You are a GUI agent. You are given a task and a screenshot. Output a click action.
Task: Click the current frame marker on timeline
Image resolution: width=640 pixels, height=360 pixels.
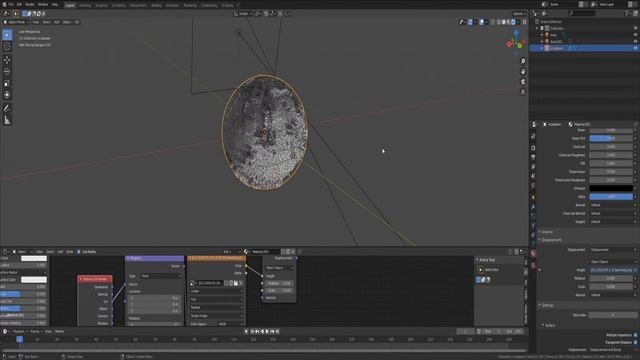19,339
